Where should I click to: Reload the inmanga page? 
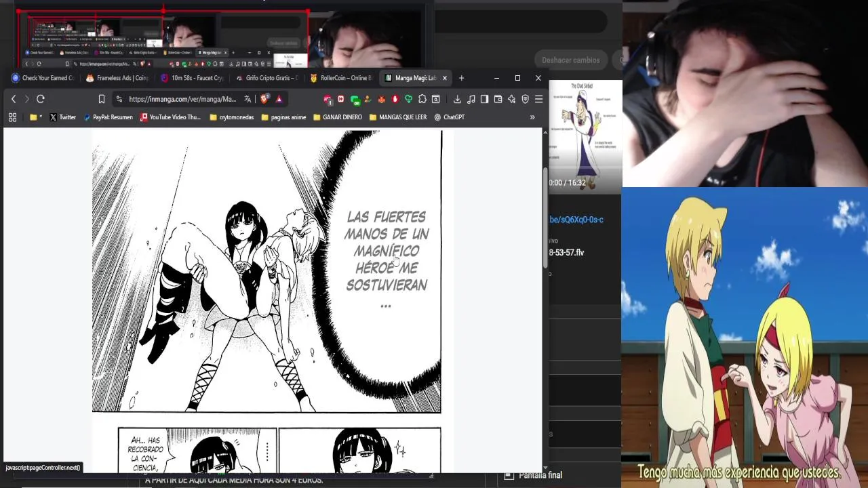pos(41,99)
